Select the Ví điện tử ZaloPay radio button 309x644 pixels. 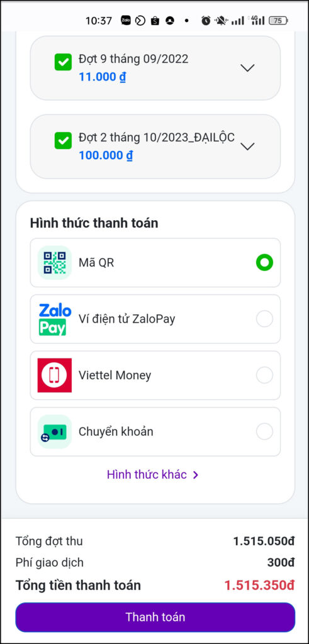[264, 319]
